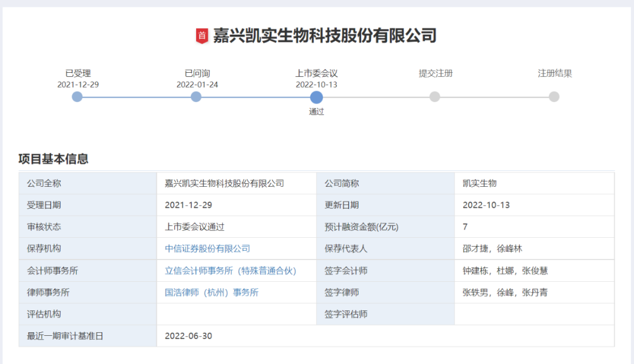Select the 已问询 timeline node
634x364 pixels.
[x=196, y=97]
